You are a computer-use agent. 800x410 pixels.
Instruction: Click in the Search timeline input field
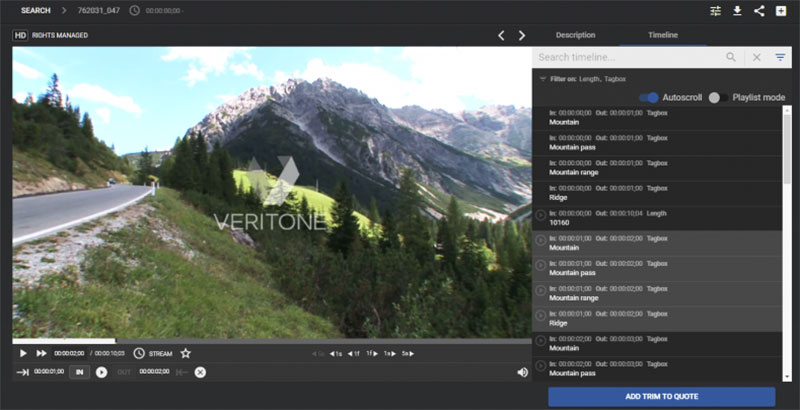coord(628,57)
